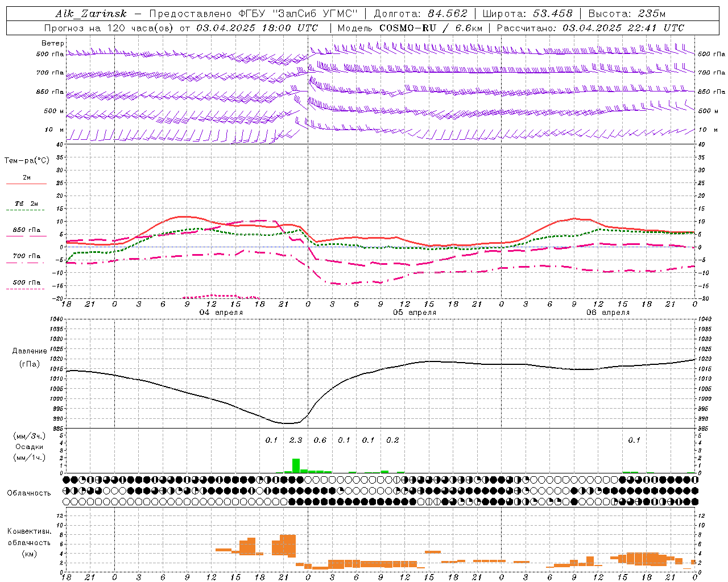Click the dashed line sample beneath Td 2м
The height and width of the screenshot is (582, 728).
[25, 210]
